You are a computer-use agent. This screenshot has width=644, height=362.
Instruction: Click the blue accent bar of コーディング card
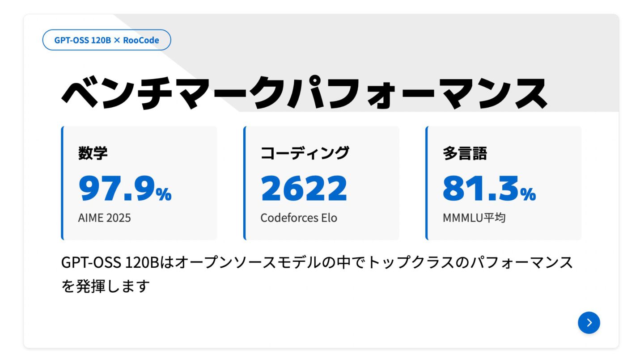[245, 183]
